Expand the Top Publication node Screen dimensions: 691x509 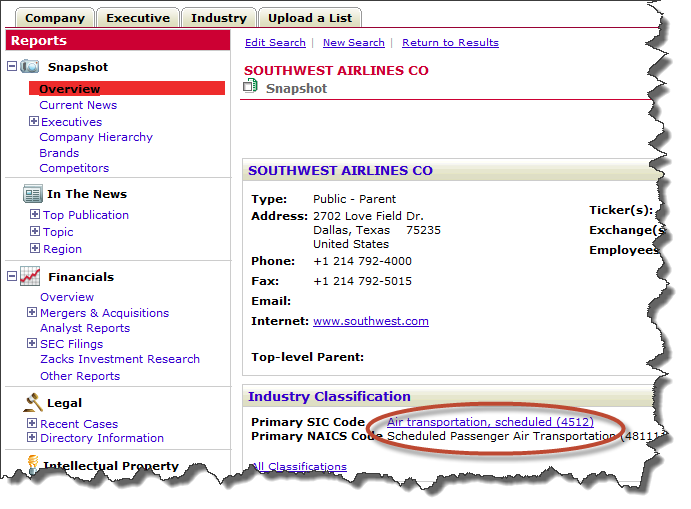(x=35, y=214)
